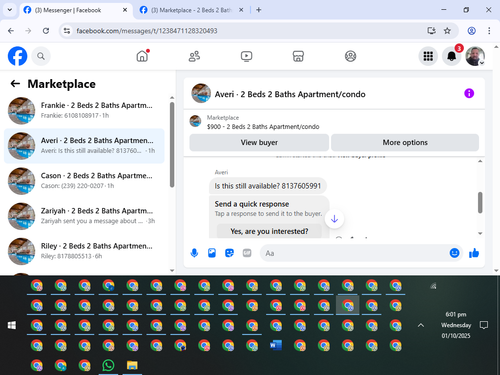Viewport: 500px width, 375px height.
Task: Switch to the Messenger | Facebook tab
Action: (x=75, y=10)
